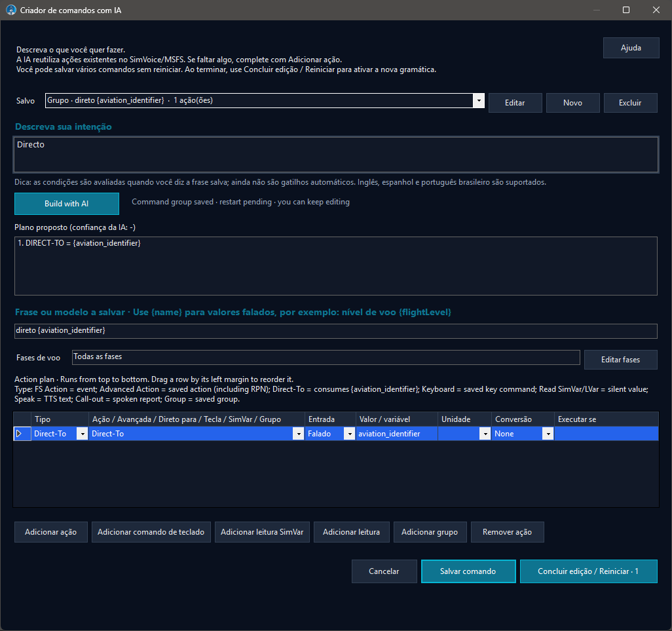
Task: Click Concluir edição / Reiniciar button
Action: [x=588, y=571]
